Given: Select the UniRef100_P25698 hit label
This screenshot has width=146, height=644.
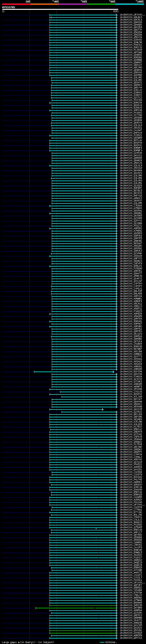Looking at the screenshot, I should (x=131, y=268).
